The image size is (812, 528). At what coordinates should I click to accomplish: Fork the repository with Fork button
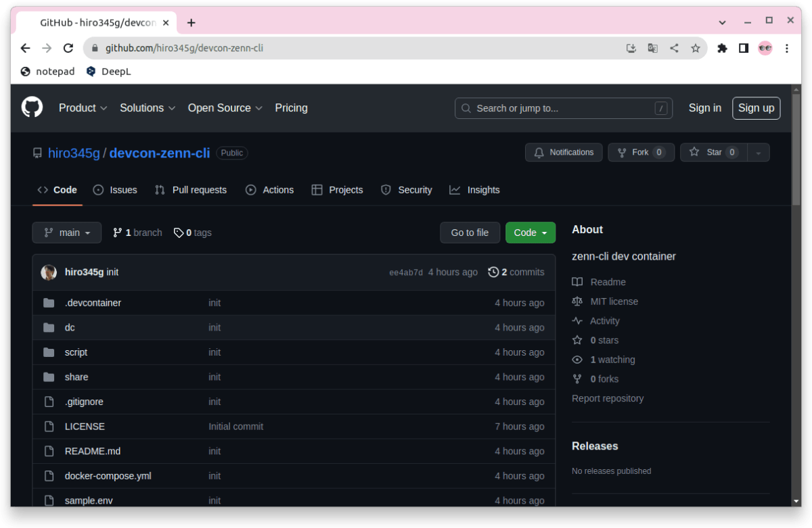pos(641,153)
